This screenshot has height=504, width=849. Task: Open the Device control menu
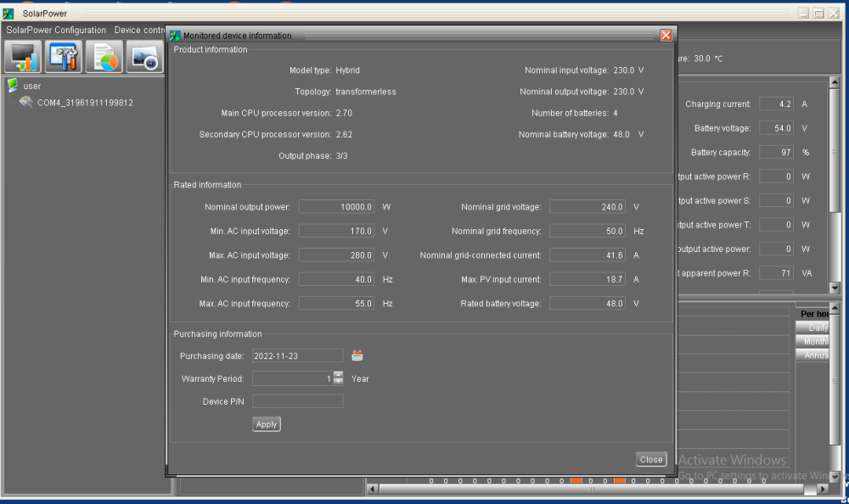[139, 31]
